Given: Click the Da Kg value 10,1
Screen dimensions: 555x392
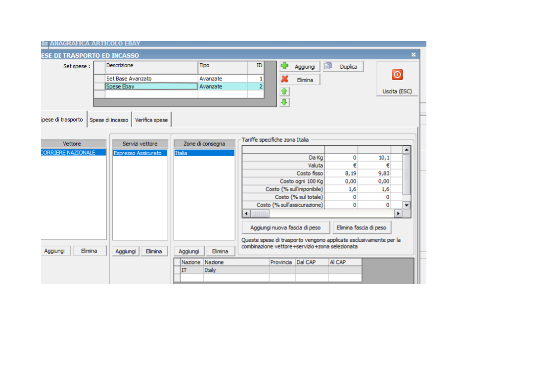Looking at the screenshot, I should point(374,157).
